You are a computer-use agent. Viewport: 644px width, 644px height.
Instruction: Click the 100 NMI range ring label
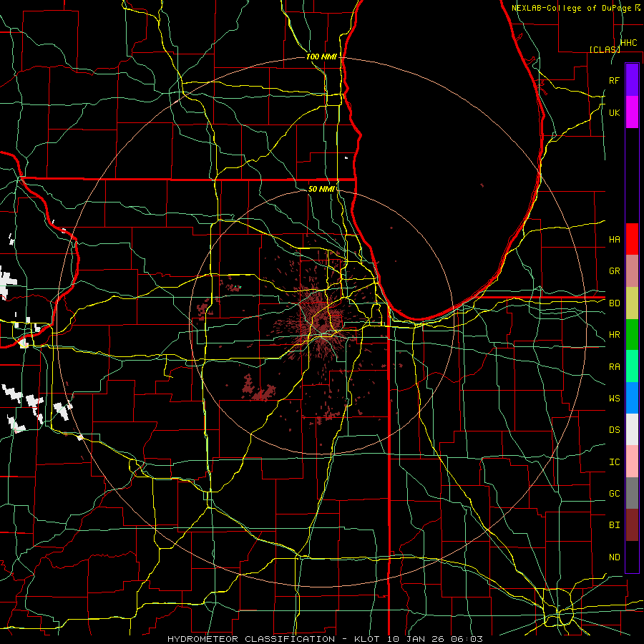click(321, 57)
